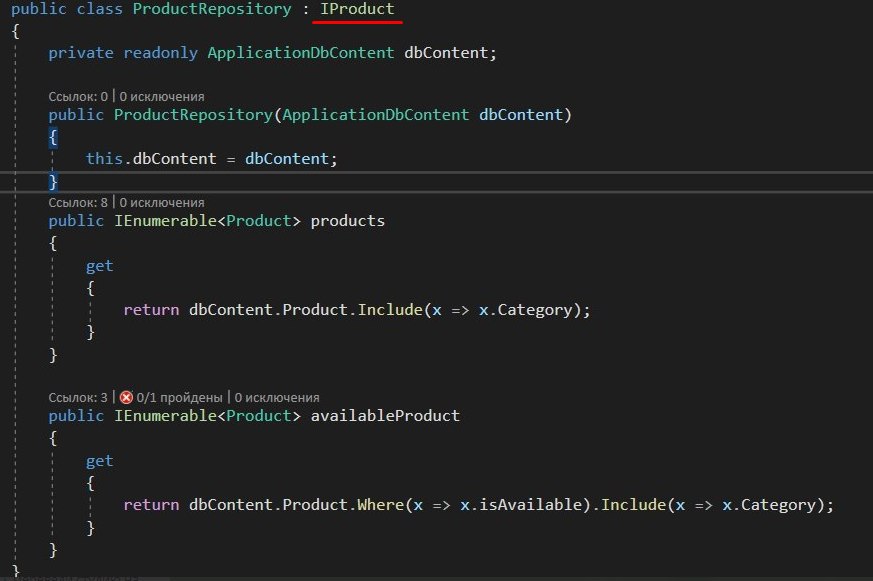The height and width of the screenshot is (581, 873).
Task: Click the failed test red X icon
Action: coord(126,397)
